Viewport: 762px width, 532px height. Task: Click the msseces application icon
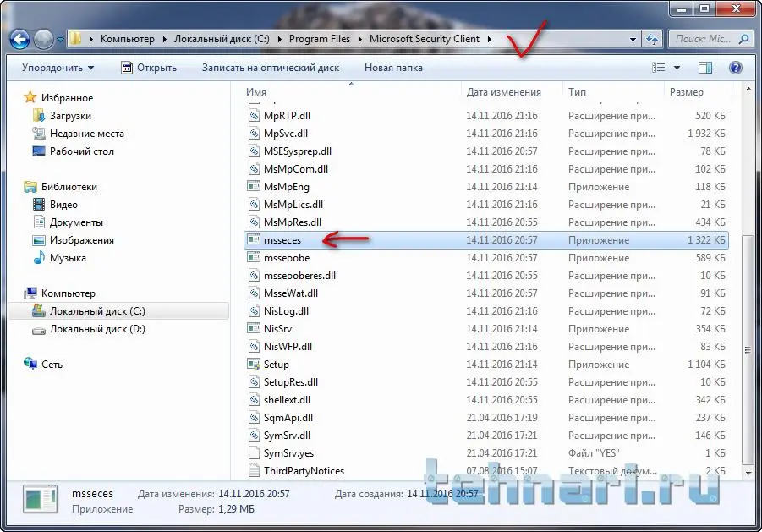254,239
